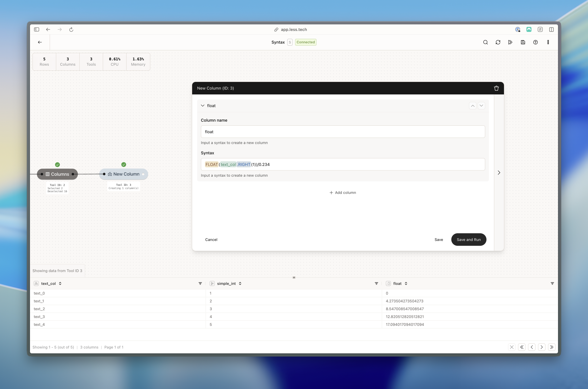Click the Save button in dialog
The width and height of the screenshot is (588, 389).
pyautogui.click(x=439, y=240)
